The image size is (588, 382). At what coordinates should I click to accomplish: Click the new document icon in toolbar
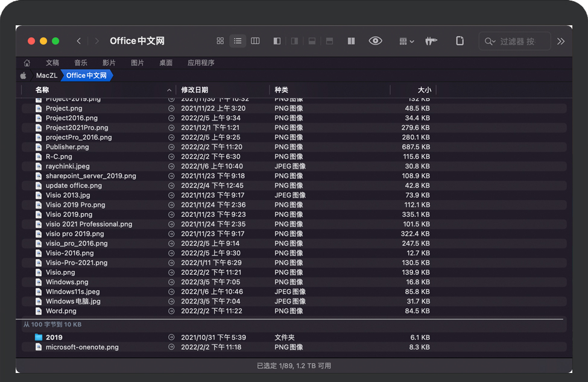(x=460, y=41)
